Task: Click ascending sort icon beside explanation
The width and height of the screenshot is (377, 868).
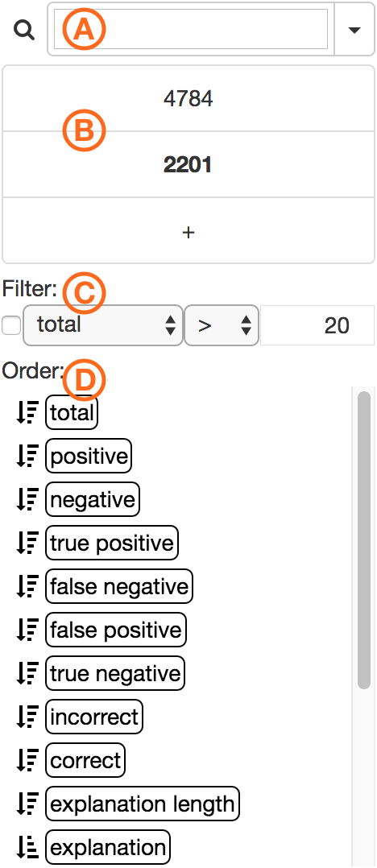Action: 27,848
